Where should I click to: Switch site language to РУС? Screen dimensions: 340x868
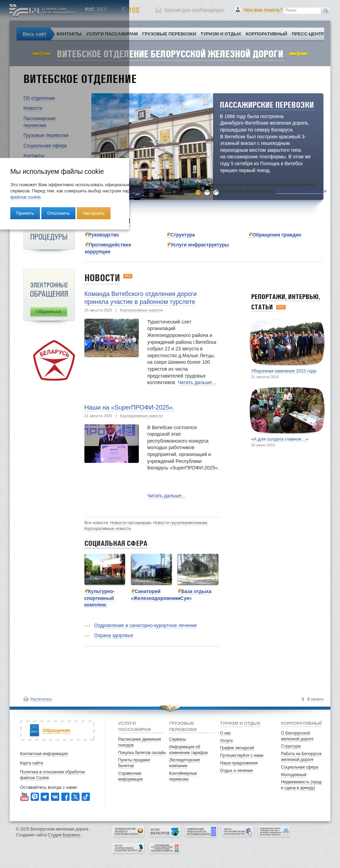click(x=90, y=9)
